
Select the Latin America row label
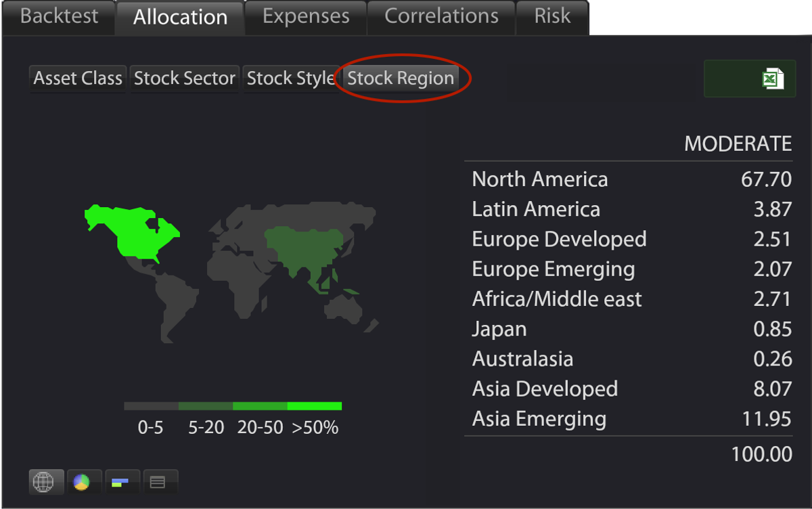point(536,209)
